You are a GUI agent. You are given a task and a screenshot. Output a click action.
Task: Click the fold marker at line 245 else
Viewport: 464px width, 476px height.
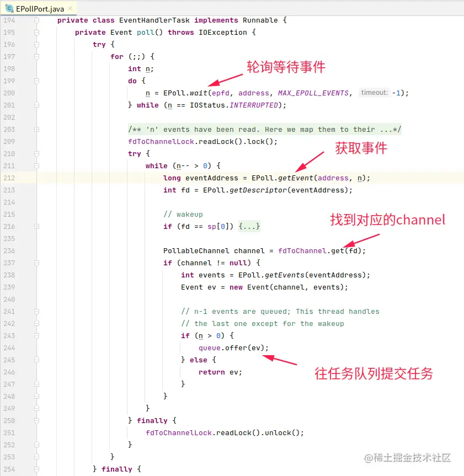tap(36, 360)
